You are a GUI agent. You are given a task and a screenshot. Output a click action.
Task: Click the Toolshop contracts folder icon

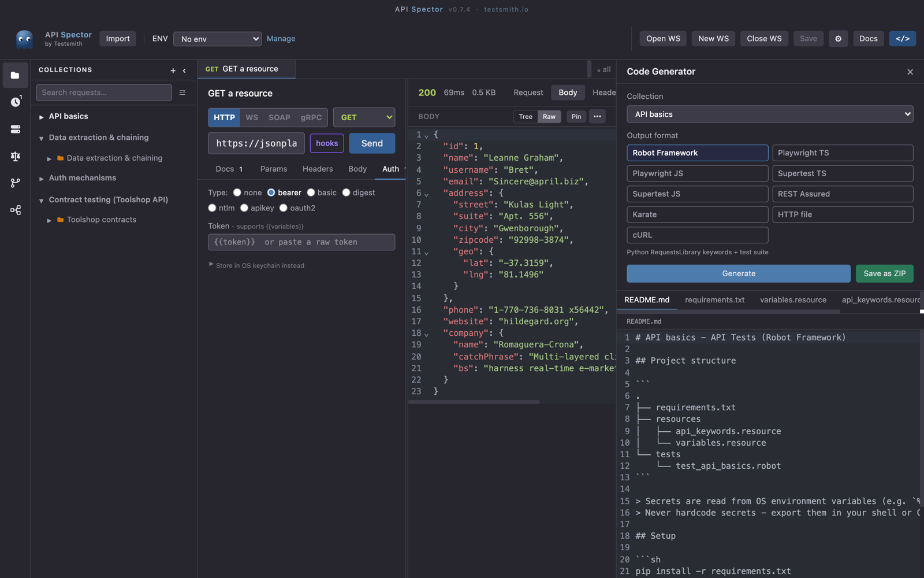pyautogui.click(x=60, y=220)
